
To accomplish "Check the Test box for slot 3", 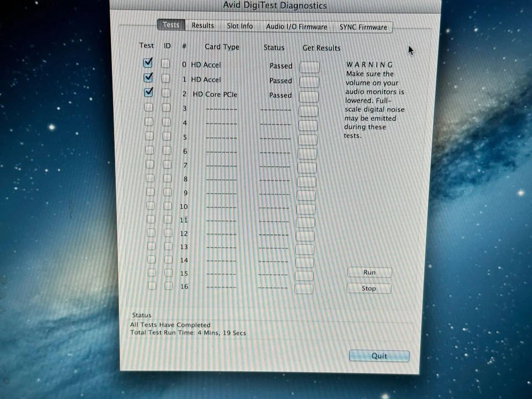I will click(149, 107).
